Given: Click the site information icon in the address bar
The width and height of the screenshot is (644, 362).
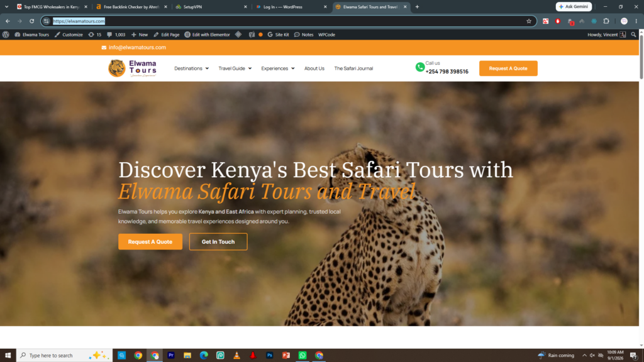Looking at the screenshot, I should pos(47,21).
